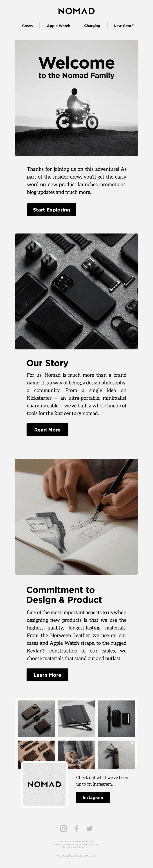Screen dimensions: 153x868
Task: Click the Twitter bird icon
Action: point(89,828)
